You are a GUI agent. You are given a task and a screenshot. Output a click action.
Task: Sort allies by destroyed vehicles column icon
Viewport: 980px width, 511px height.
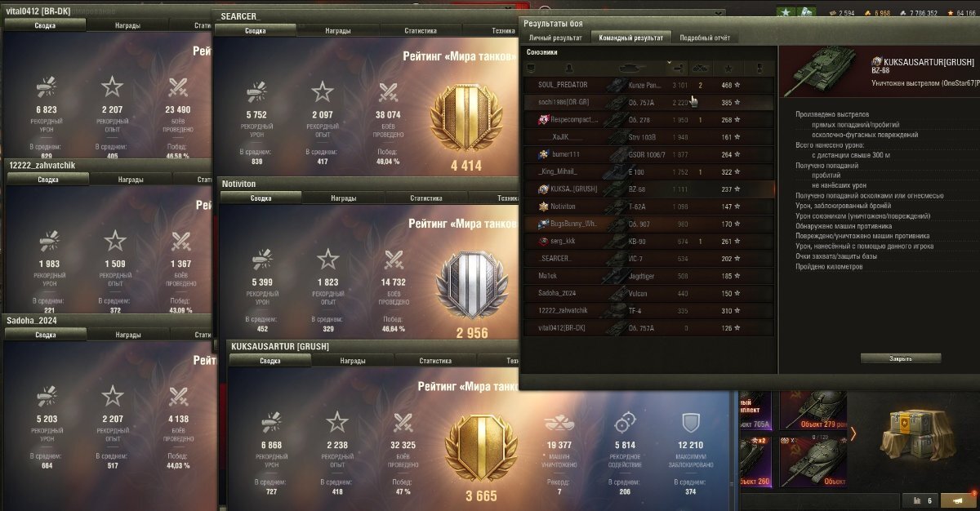coord(701,68)
